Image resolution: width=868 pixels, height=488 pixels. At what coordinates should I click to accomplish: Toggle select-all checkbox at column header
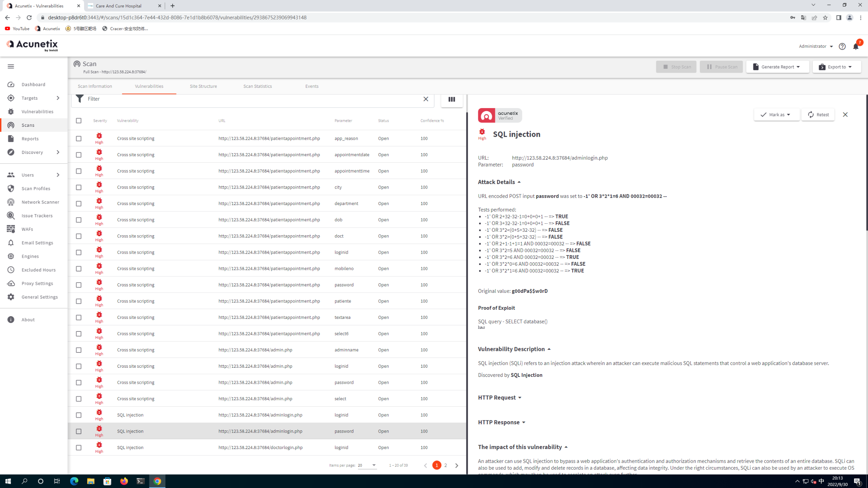pos(79,120)
